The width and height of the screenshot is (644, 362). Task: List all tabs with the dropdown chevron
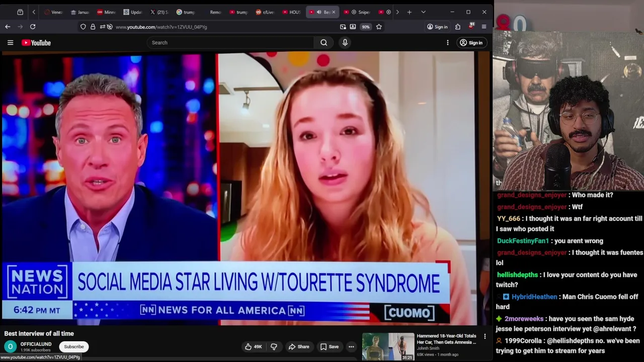[x=423, y=12]
